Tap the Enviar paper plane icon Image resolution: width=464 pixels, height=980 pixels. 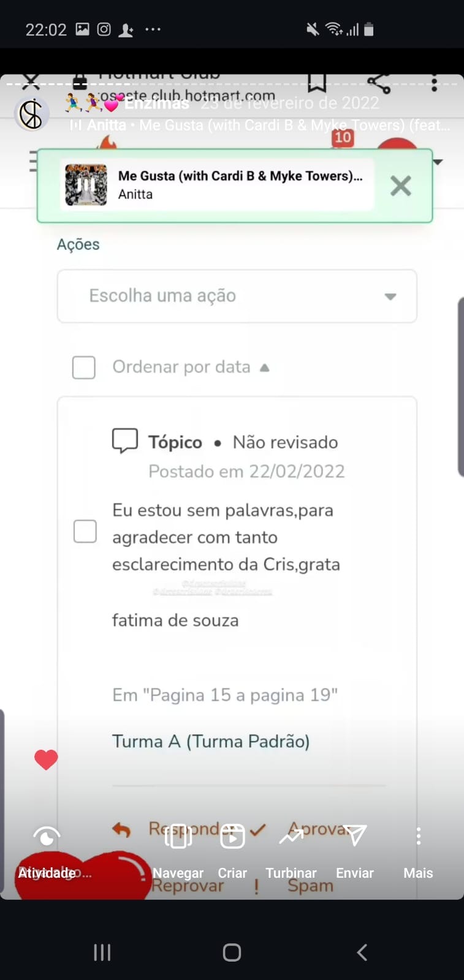pyautogui.click(x=355, y=835)
